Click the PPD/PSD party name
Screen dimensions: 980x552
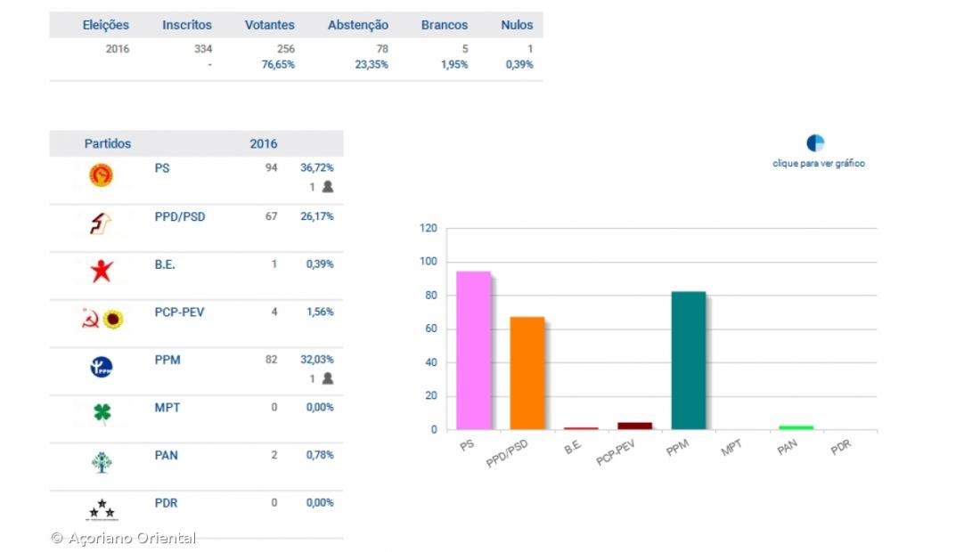[x=179, y=216]
